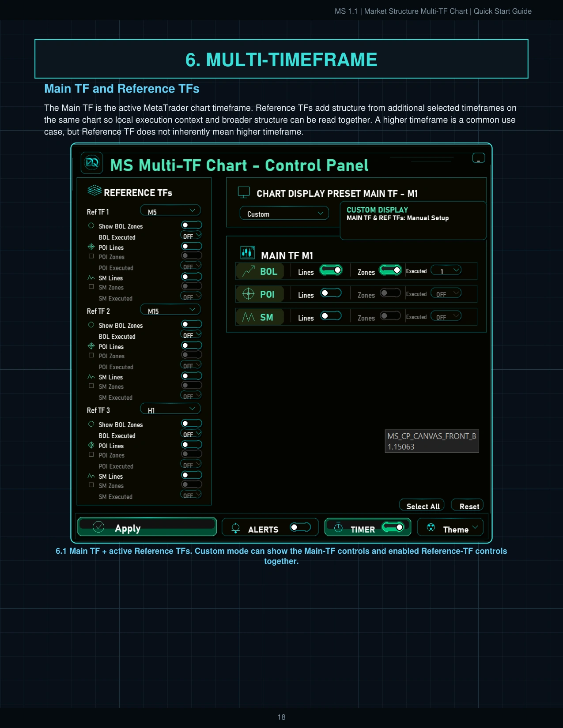The width and height of the screenshot is (563, 728).
Task: Click the Main TF POI label button
Action: point(260,294)
